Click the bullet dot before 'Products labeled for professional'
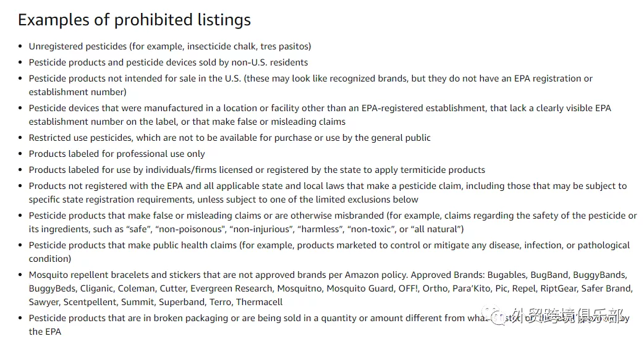 (20, 154)
